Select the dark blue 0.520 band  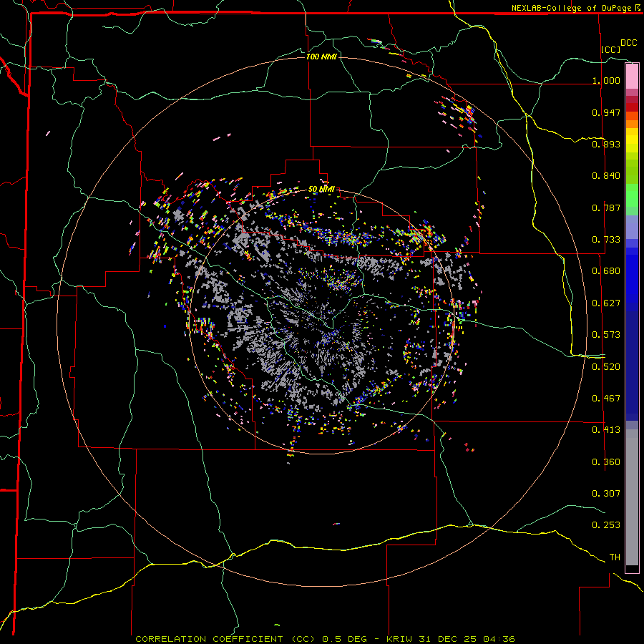tap(632, 367)
